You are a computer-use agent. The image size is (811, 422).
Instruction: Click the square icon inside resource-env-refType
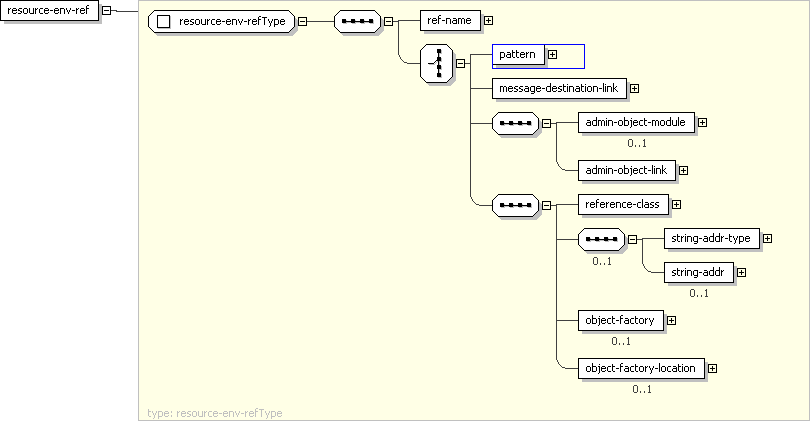pyautogui.click(x=165, y=21)
